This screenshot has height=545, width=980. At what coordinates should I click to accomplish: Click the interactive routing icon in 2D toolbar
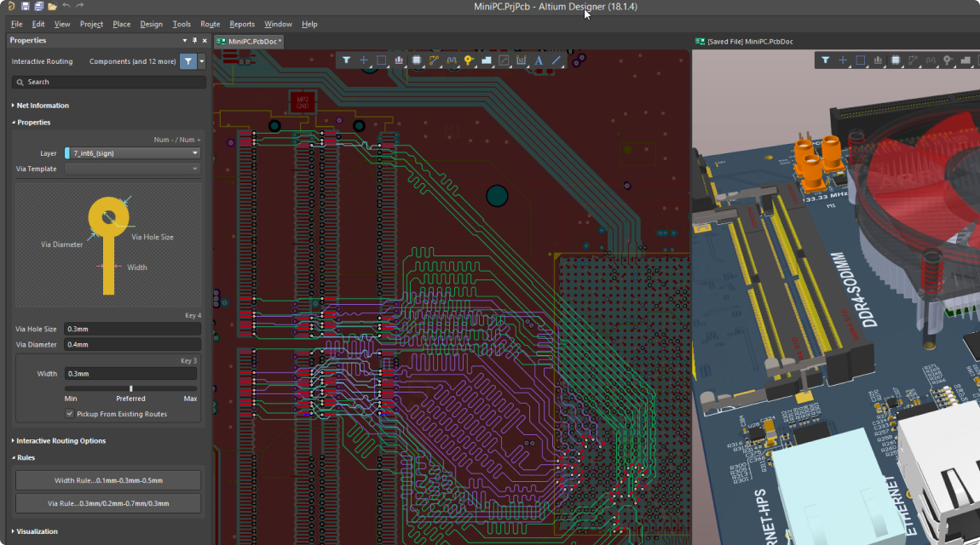point(434,60)
